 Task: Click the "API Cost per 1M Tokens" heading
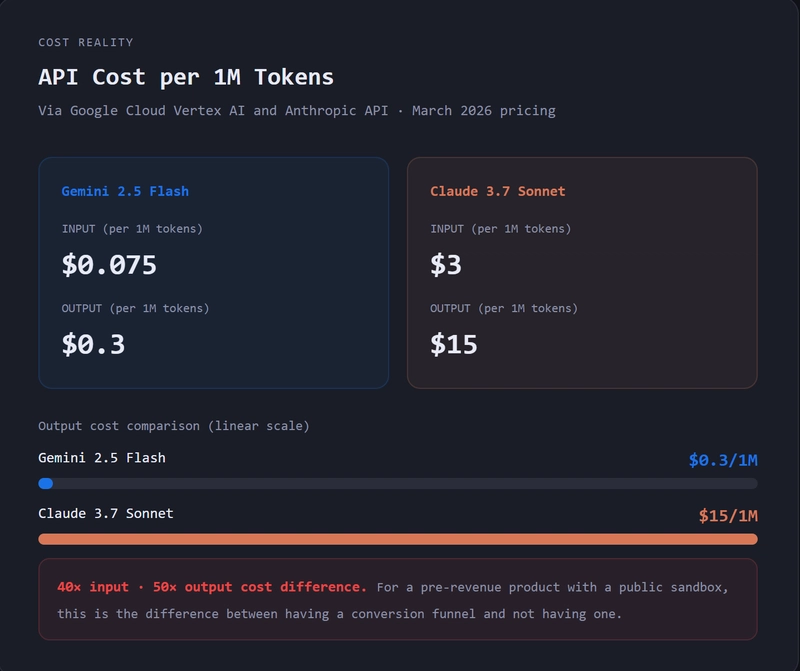(186, 77)
